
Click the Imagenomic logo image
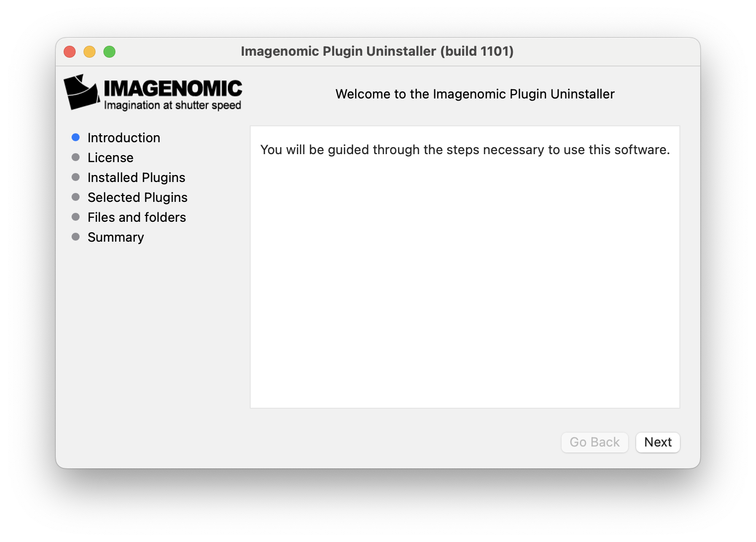pos(153,92)
